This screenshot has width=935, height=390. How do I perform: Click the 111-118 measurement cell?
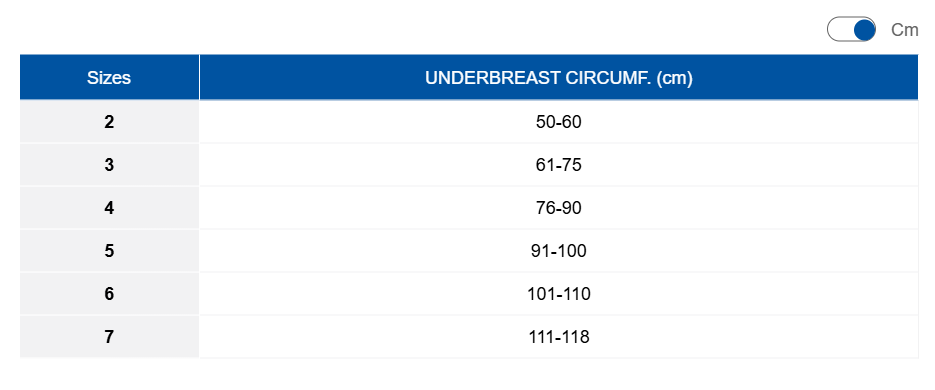click(559, 336)
